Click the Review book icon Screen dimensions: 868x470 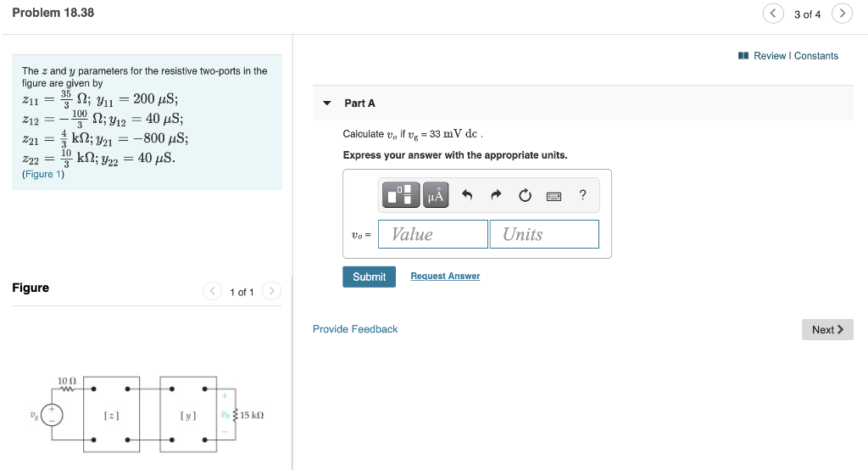click(x=743, y=55)
